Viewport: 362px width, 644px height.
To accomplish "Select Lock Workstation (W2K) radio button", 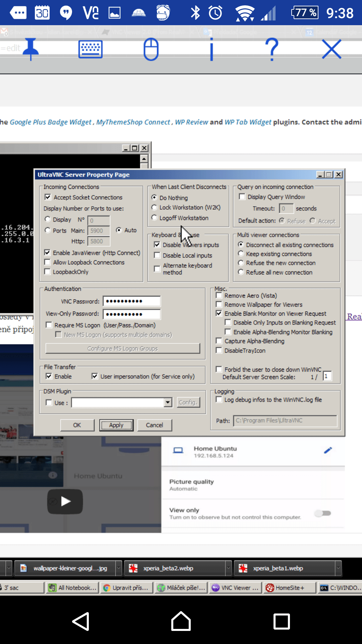I will pyautogui.click(x=154, y=207).
